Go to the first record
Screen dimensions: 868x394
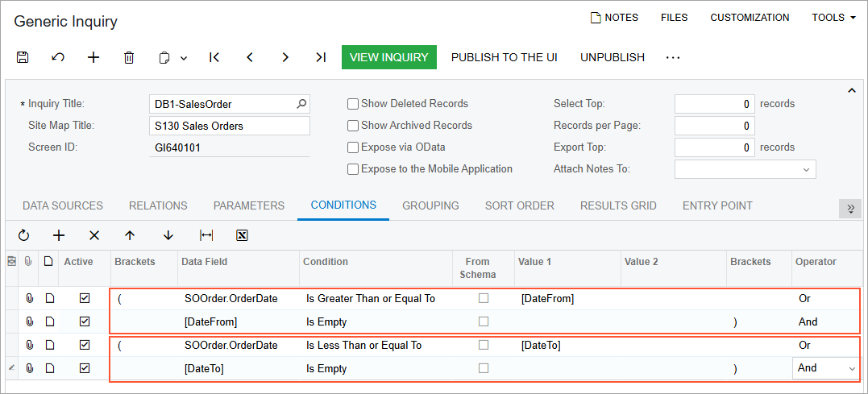tap(214, 57)
